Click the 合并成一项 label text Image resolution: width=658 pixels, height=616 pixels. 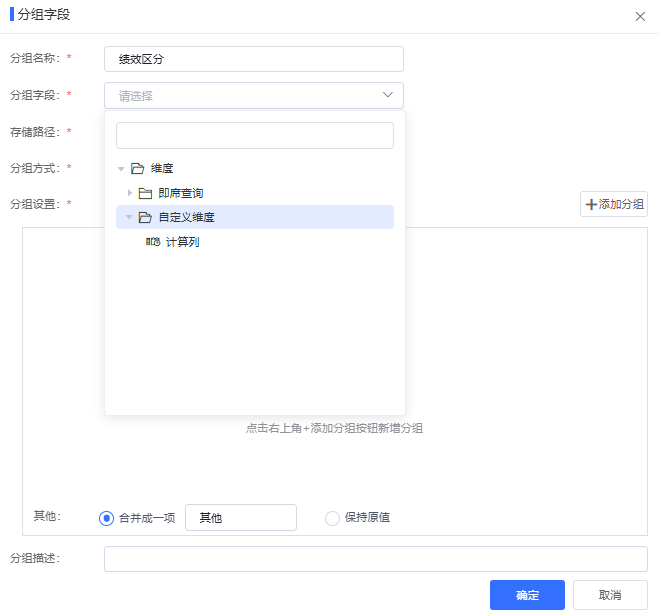[147, 518]
